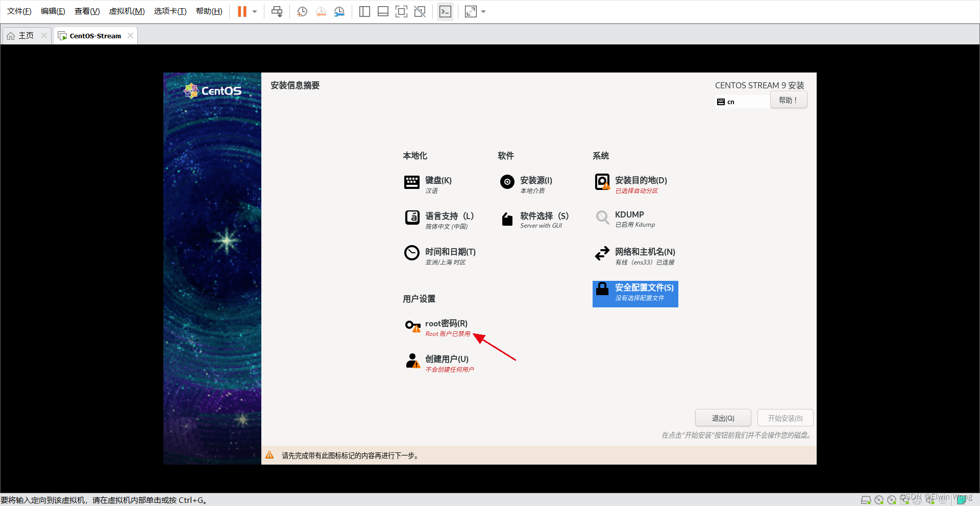
Task: Click the CentOS logo in sidebar
Action: 212,91
